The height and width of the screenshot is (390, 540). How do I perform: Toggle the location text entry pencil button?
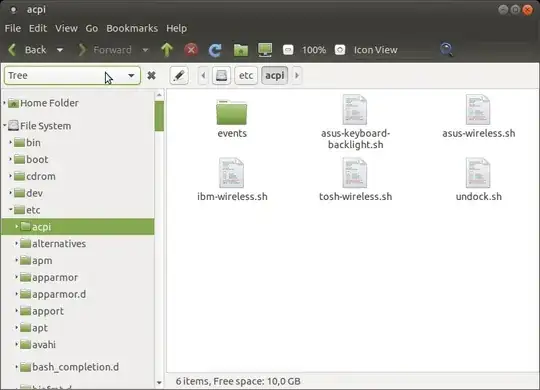pos(179,75)
